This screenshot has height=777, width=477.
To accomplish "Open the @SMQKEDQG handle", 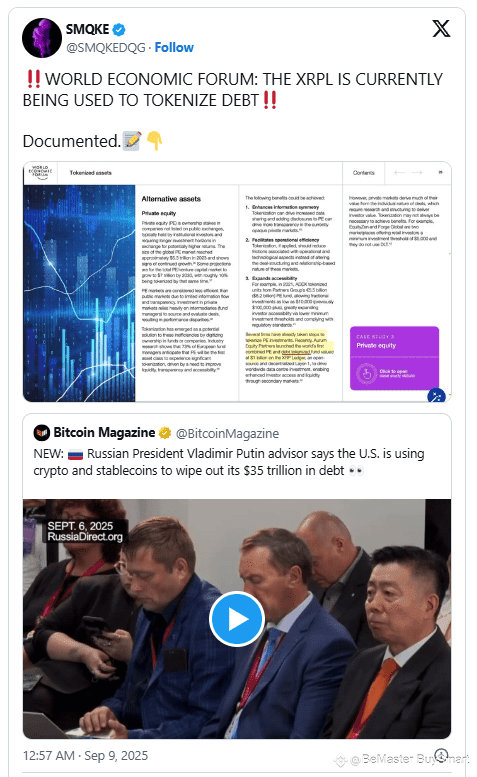I will [106, 48].
